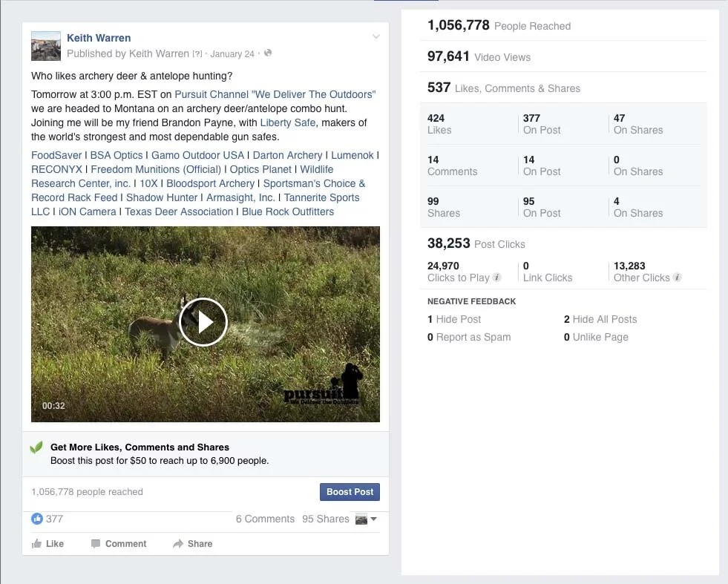The height and width of the screenshot is (584, 728).
Task: Open the 95 Shares link
Action: (326, 519)
